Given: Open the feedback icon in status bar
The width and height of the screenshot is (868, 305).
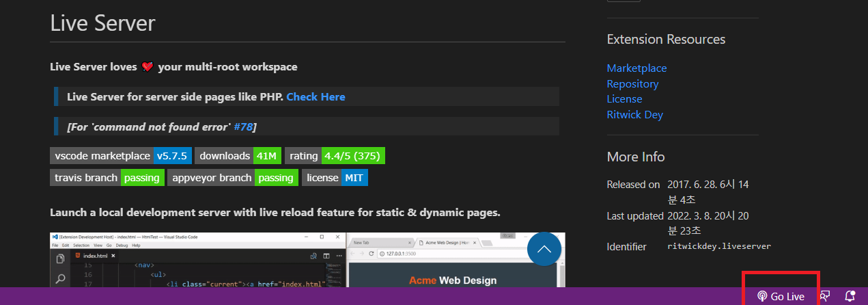Looking at the screenshot, I should 825,296.
